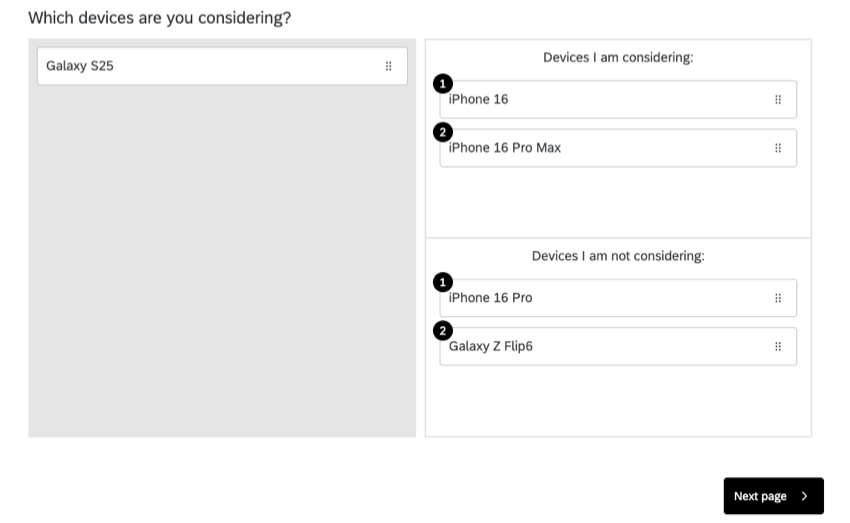Click the drag handle on Galaxy S25
850x523 pixels.
[x=389, y=66]
